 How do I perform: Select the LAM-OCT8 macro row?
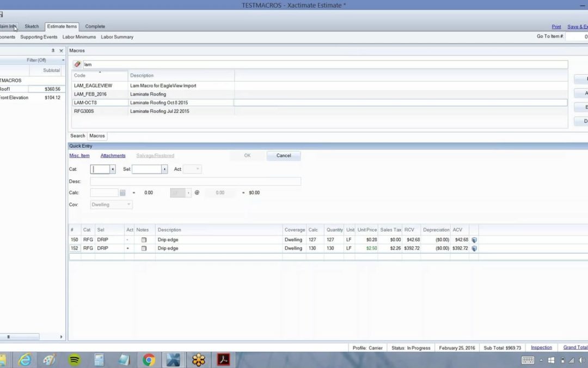coord(320,102)
